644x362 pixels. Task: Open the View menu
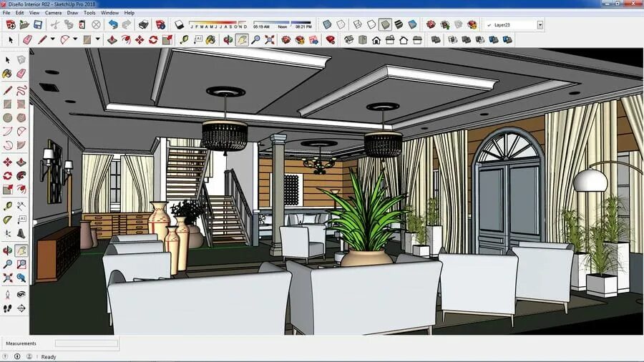[34, 13]
